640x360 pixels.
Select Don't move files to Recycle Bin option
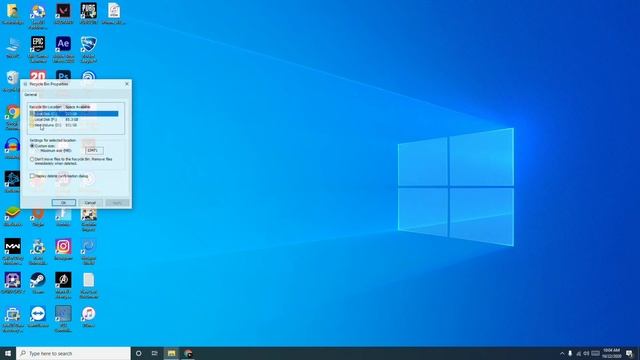[x=32, y=159]
